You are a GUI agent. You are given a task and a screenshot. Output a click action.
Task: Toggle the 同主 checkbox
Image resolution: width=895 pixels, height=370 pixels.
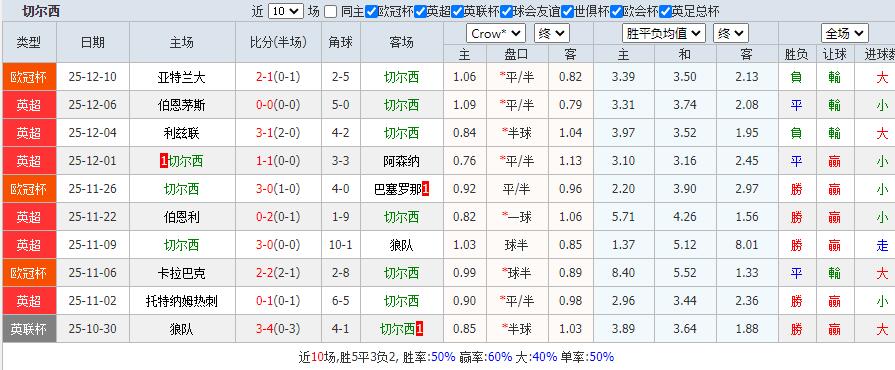coord(330,11)
